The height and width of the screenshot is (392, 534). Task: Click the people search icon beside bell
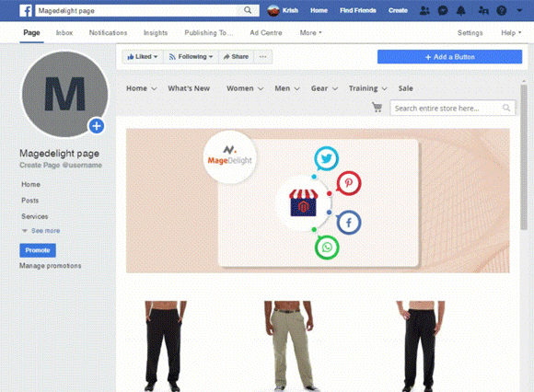[483, 10]
